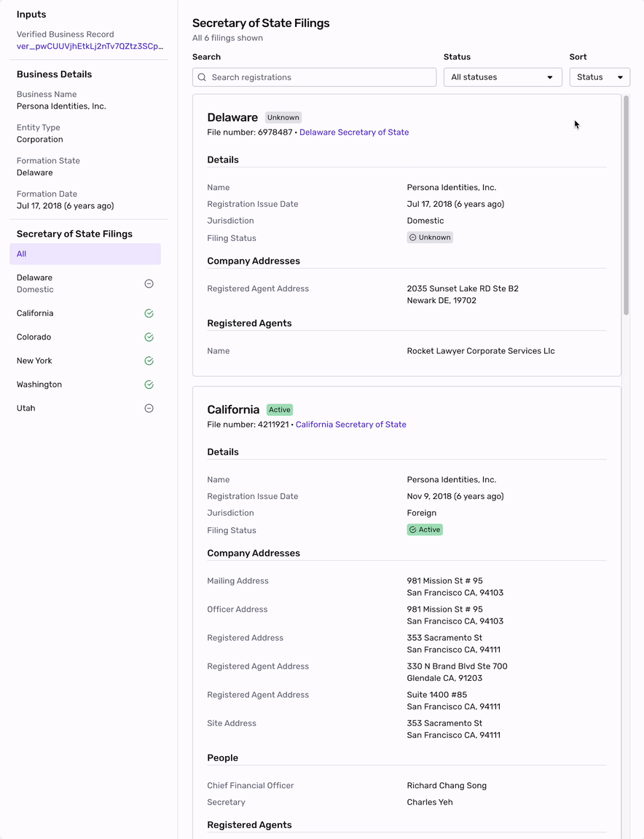Click Utah's unknown status circle icon

click(x=149, y=409)
